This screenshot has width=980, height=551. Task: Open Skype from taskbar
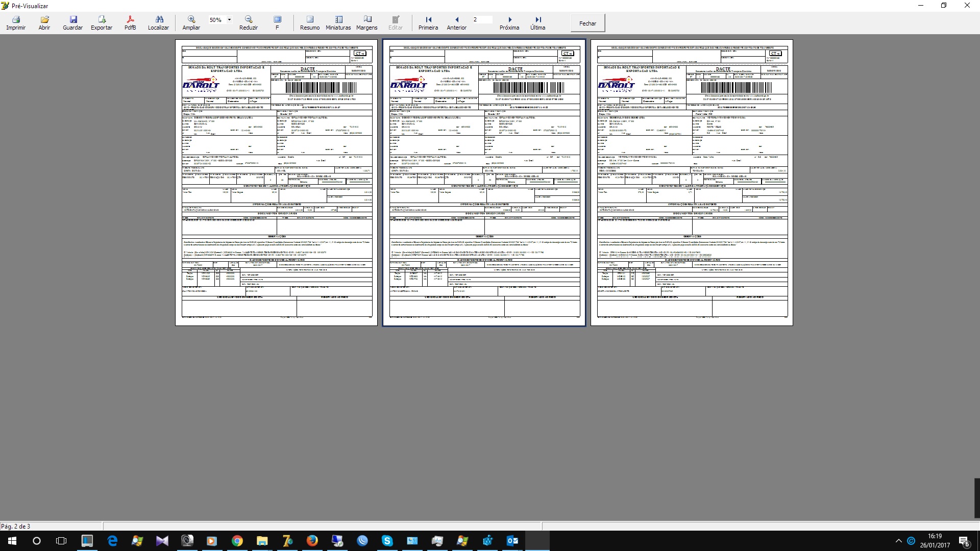coord(387,541)
